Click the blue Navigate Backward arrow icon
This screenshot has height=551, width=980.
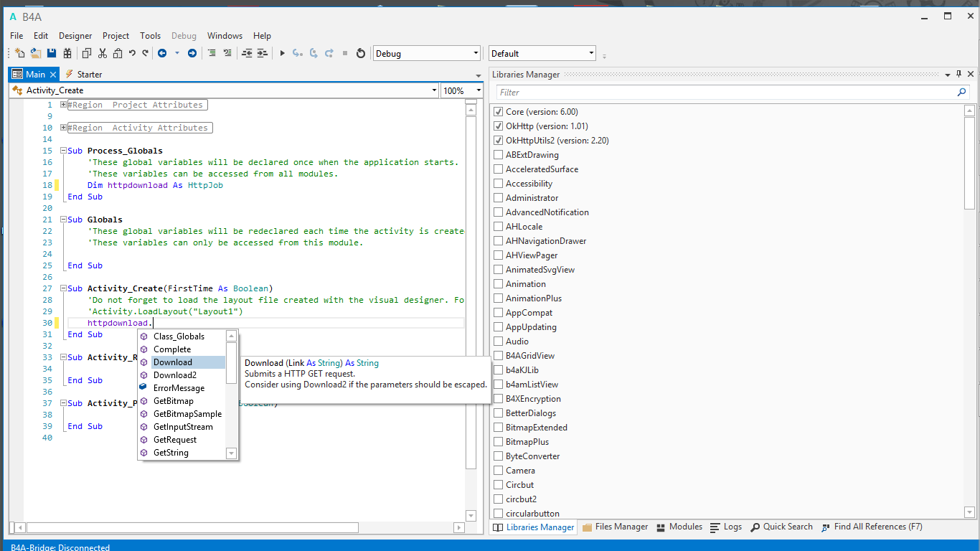click(x=164, y=53)
